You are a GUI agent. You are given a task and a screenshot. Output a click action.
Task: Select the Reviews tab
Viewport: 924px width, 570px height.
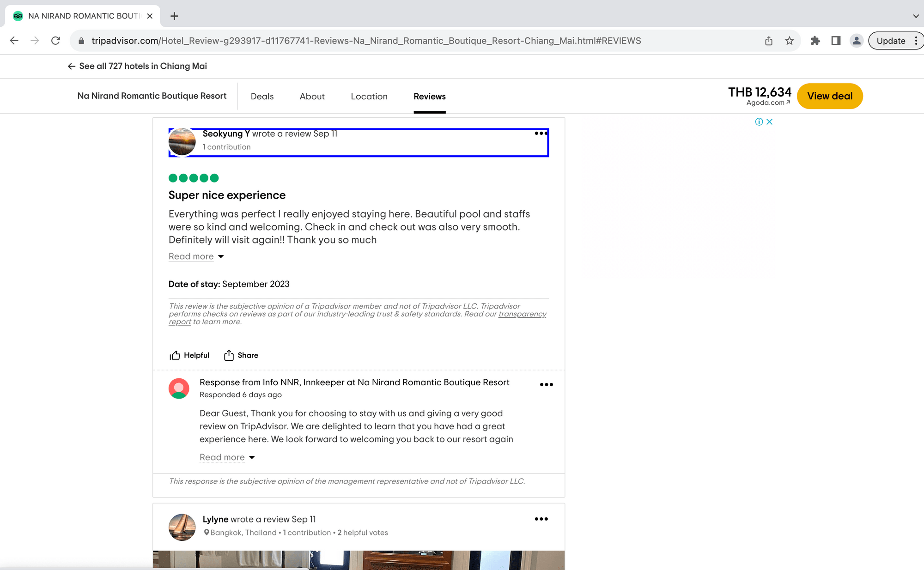430,97
